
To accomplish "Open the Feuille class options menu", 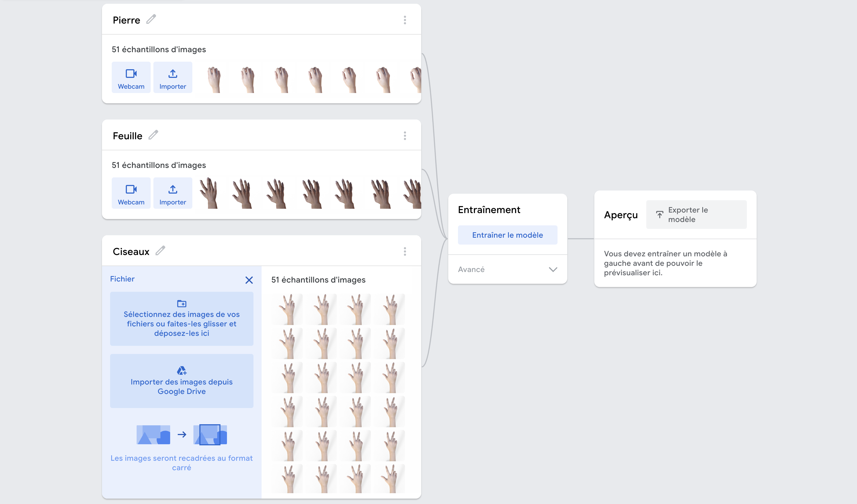I will pos(405,136).
